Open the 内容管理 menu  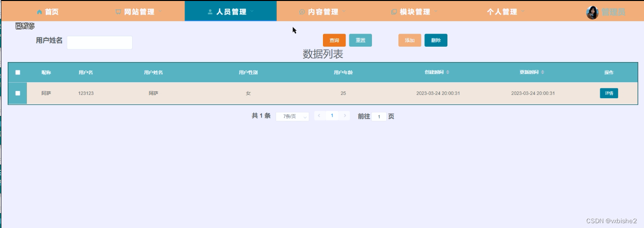click(x=322, y=12)
